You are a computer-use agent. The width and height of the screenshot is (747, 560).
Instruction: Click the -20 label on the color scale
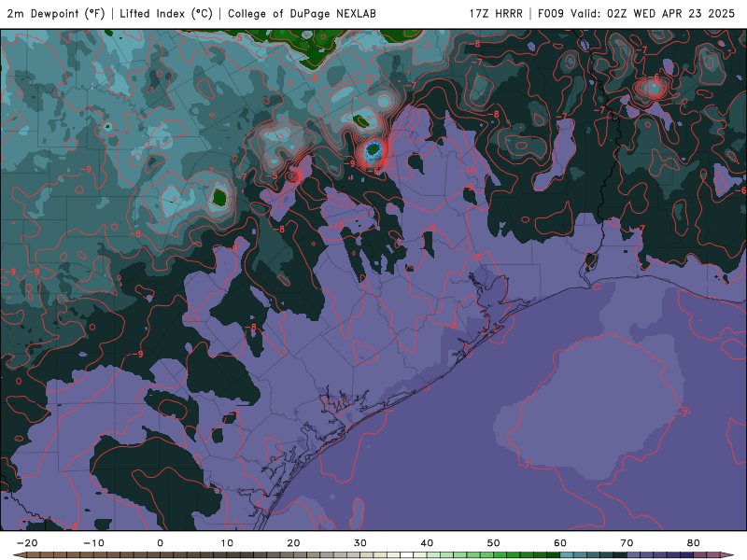pyautogui.click(x=27, y=543)
